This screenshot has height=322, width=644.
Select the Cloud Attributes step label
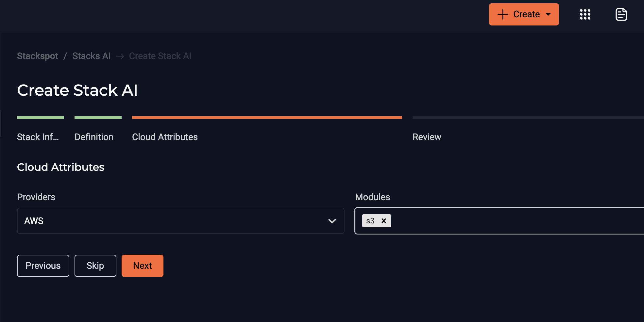tap(165, 137)
